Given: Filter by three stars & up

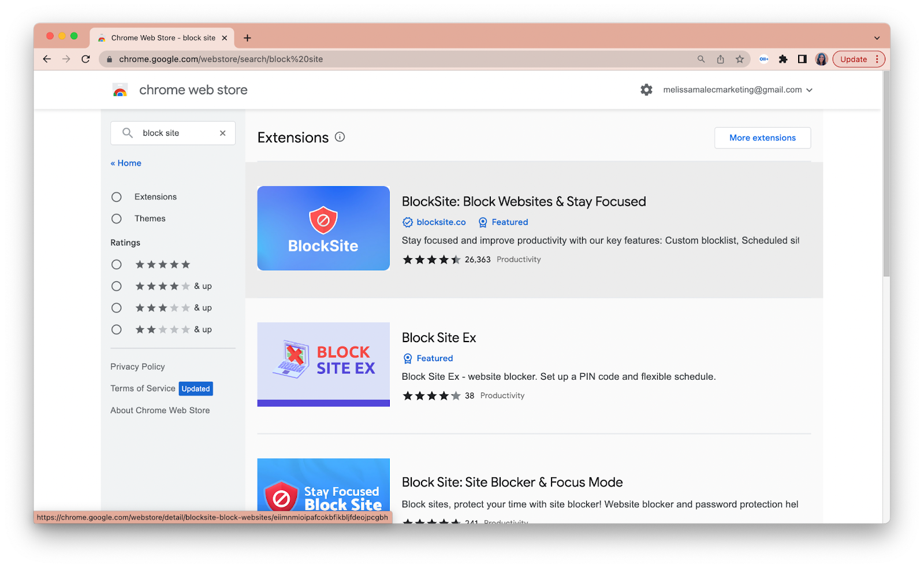Looking at the screenshot, I should 117,308.
